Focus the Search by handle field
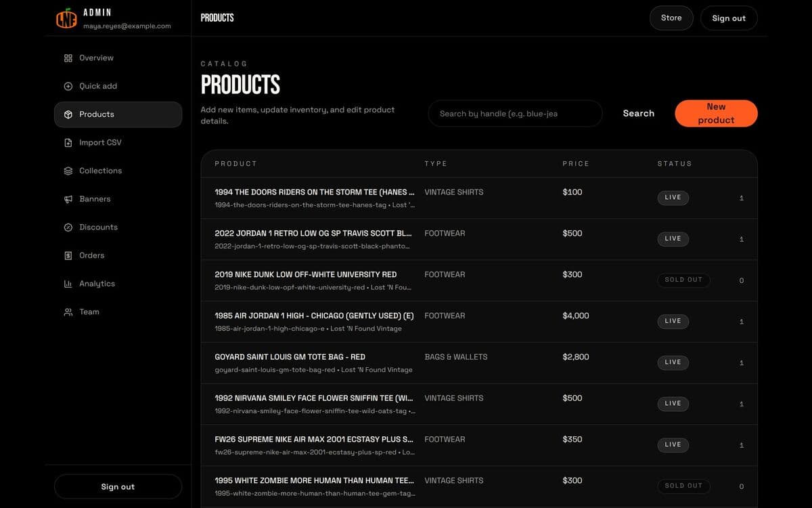The image size is (812, 508). pos(515,114)
